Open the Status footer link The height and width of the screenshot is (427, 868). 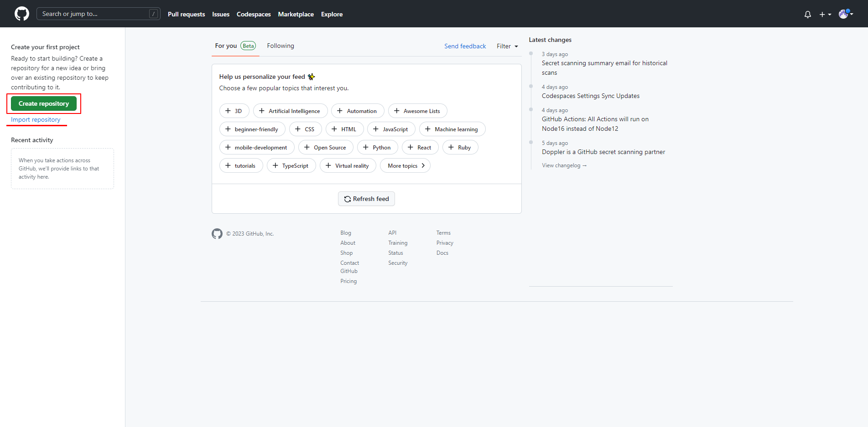tap(395, 253)
